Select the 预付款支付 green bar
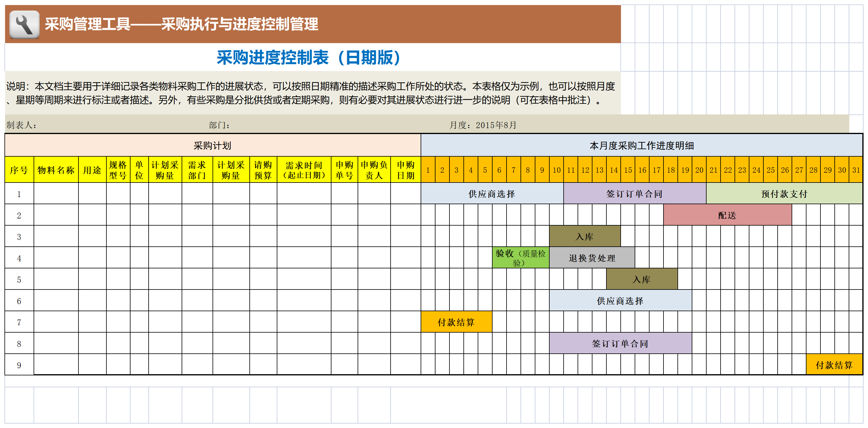Viewport: 868px width, 428px height. coord(784,193)
